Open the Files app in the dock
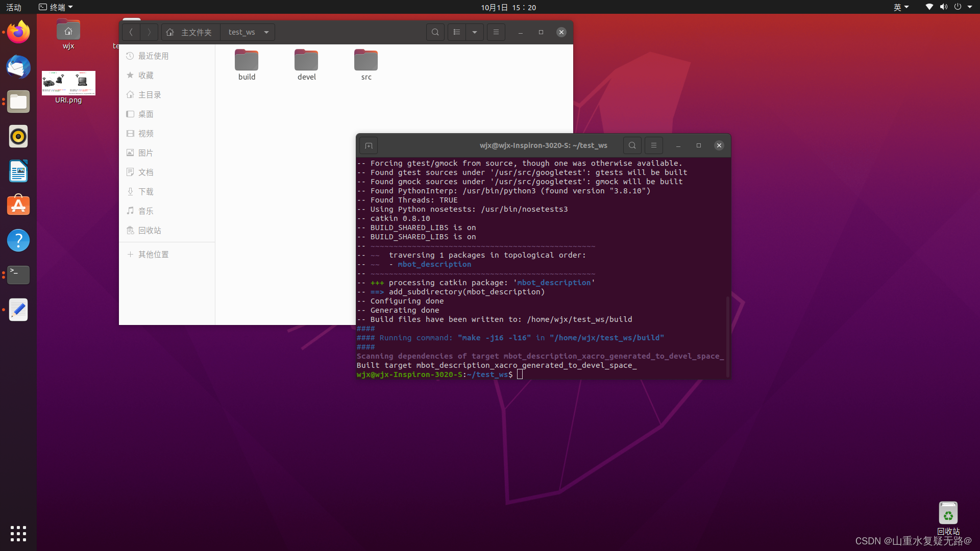Screen dimensions: 980x551 (x=18, y=102)
